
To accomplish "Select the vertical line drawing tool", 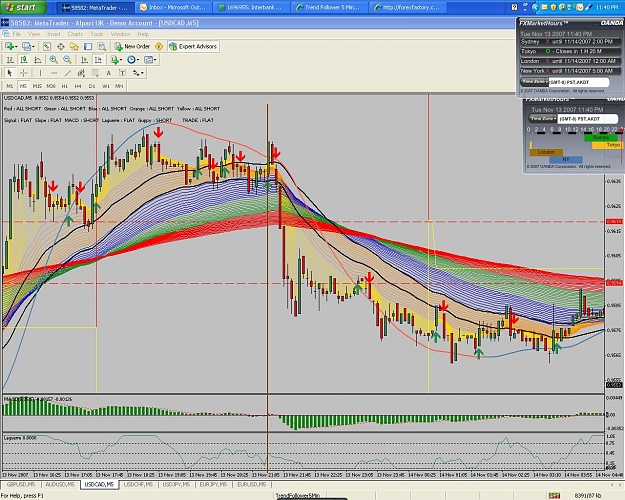I will point(40,73).
